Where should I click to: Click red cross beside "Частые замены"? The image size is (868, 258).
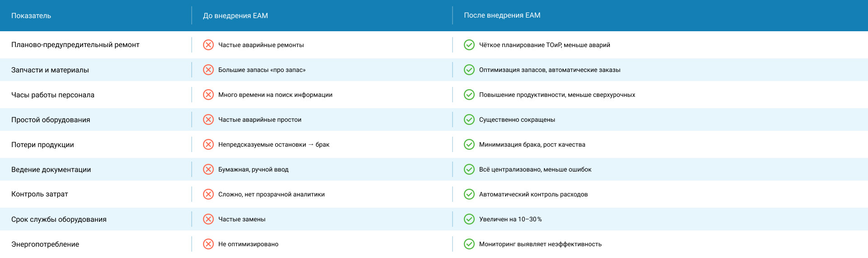pos(208,219)
